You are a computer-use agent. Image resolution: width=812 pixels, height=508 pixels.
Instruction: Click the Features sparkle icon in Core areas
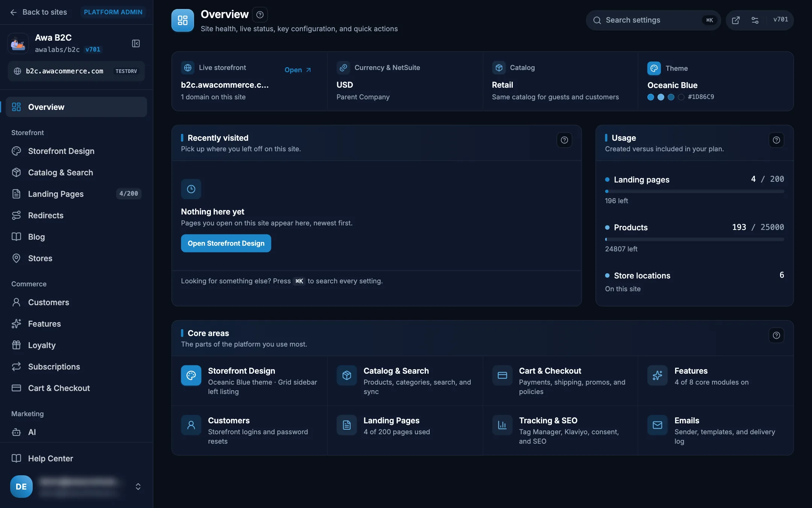(x=657, y=376)
